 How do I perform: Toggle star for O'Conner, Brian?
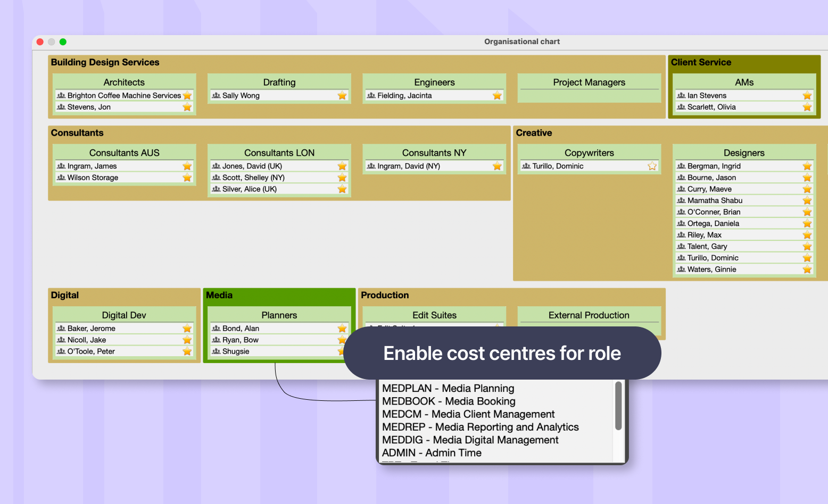tap(807, 212)
